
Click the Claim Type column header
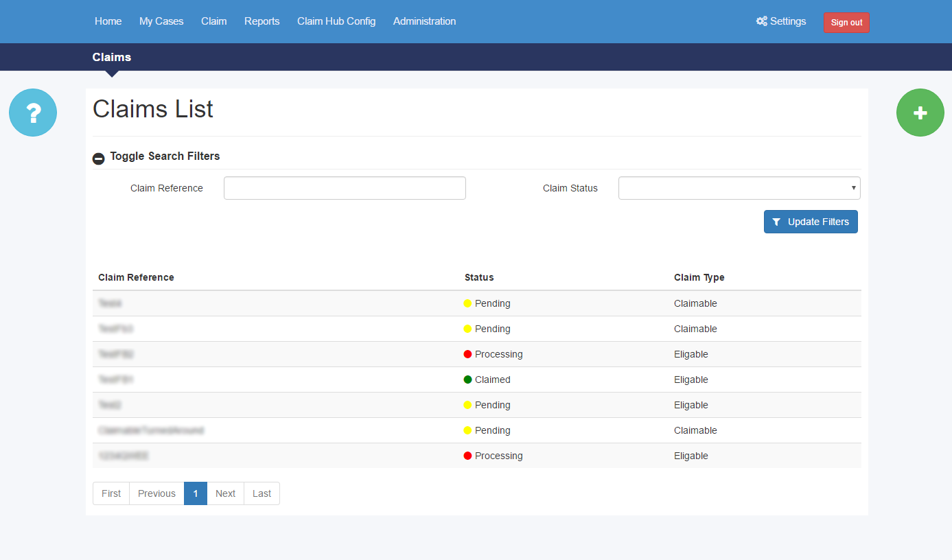click(699, 277)
